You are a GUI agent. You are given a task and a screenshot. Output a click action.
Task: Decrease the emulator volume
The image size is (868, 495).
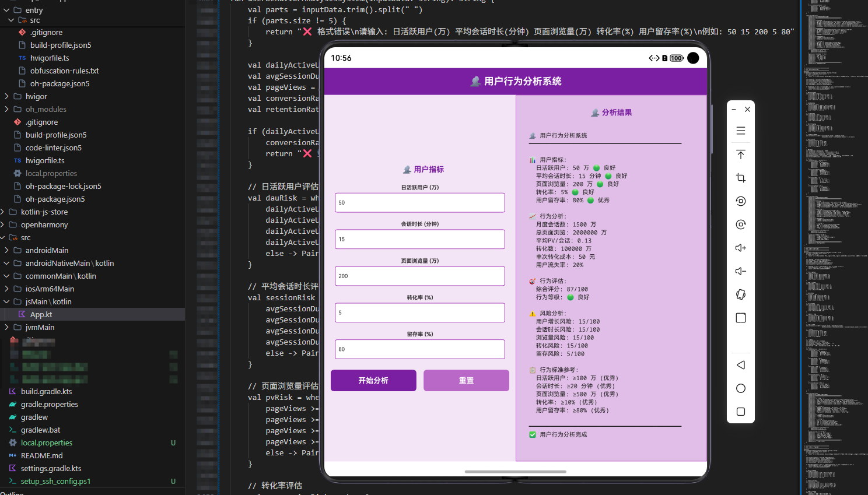click(741, 271)
